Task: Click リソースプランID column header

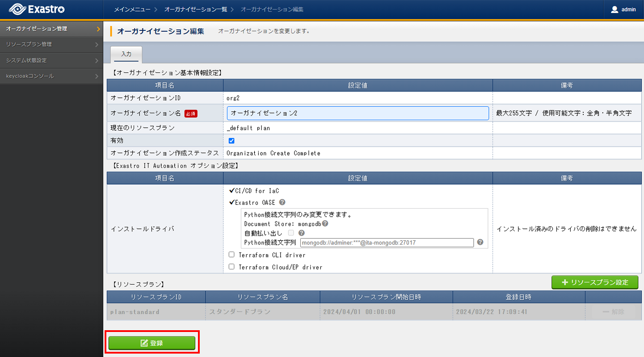Action: click(156, 297)
